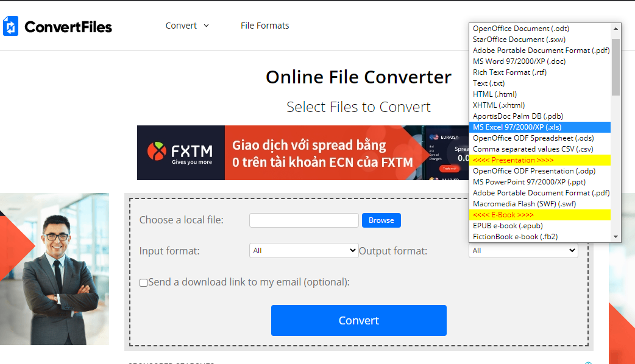
Task: Pick MS Word 97/2000/XP (.doc) format
Action: pos(540,61)
